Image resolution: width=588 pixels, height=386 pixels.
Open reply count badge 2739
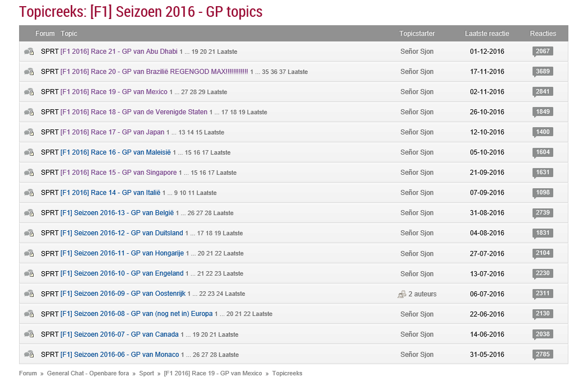pyautogui.click(x=543, y=213)
